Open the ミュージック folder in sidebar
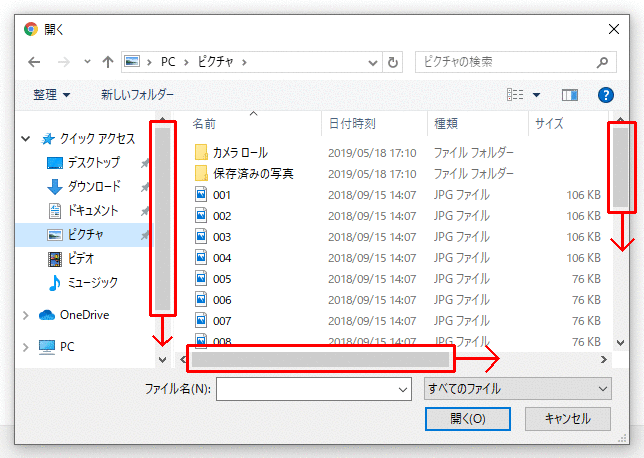The image size is (644, 458). (92, 282)
